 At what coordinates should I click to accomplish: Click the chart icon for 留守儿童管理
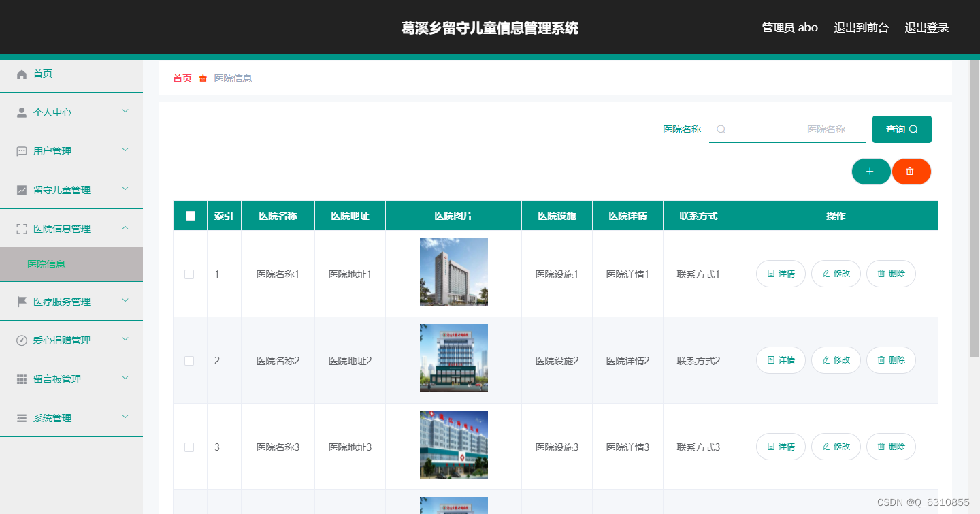pyautogui.click(x=22, y=190)
